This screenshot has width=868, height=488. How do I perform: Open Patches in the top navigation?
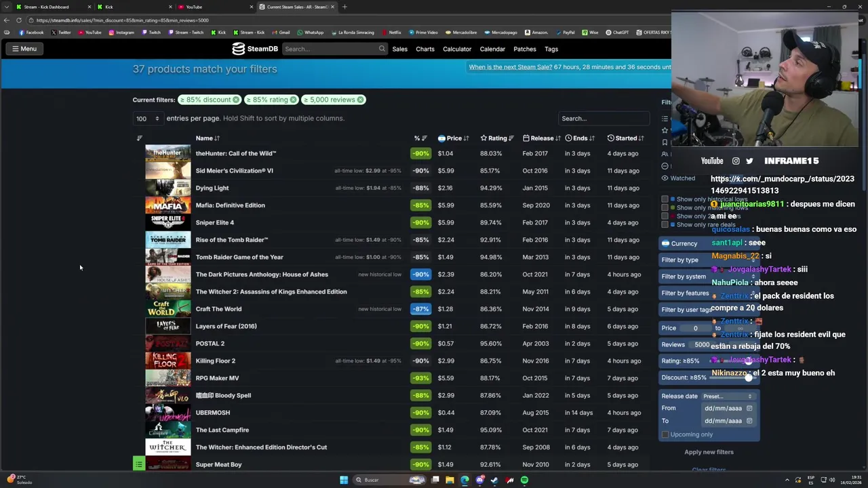coord(525,49)
